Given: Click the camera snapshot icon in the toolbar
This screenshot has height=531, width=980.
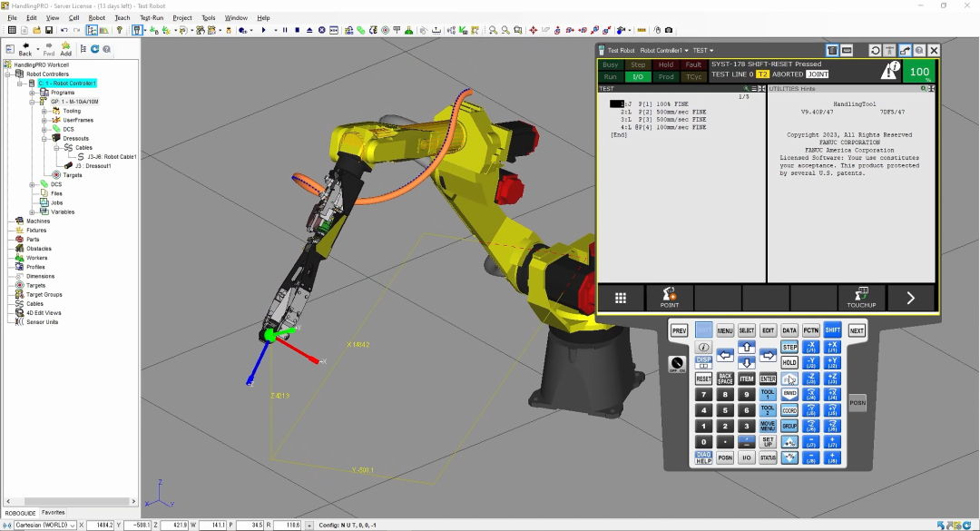Looking at the screenshot, I should click(669, 30).
